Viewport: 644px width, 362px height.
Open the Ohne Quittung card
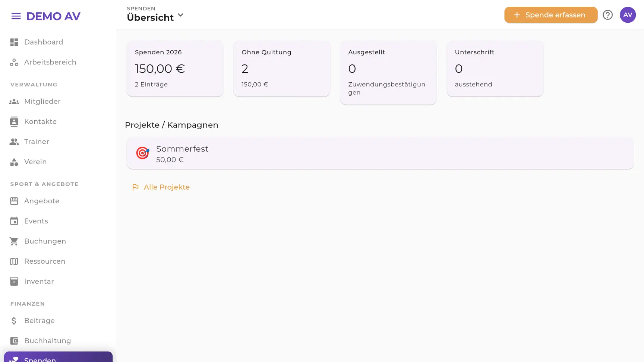282,69
